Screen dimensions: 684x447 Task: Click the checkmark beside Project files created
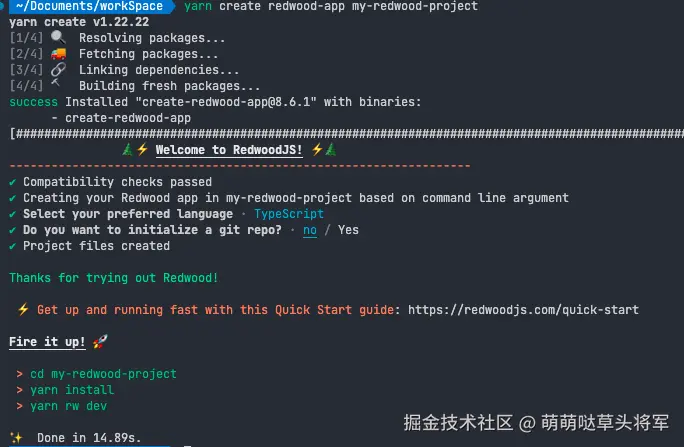[x=12, y=246]
